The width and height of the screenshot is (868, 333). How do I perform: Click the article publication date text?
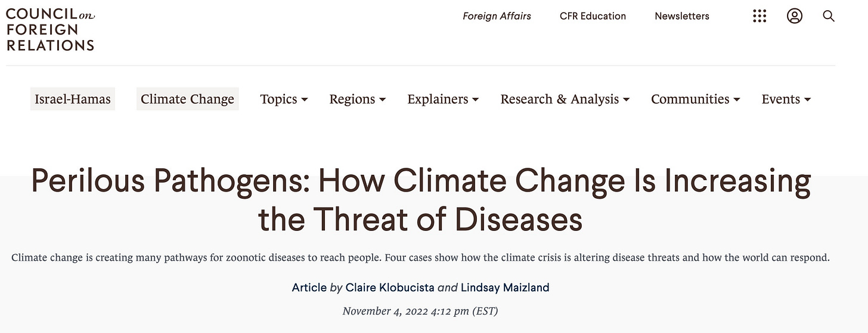coord(420,311)
